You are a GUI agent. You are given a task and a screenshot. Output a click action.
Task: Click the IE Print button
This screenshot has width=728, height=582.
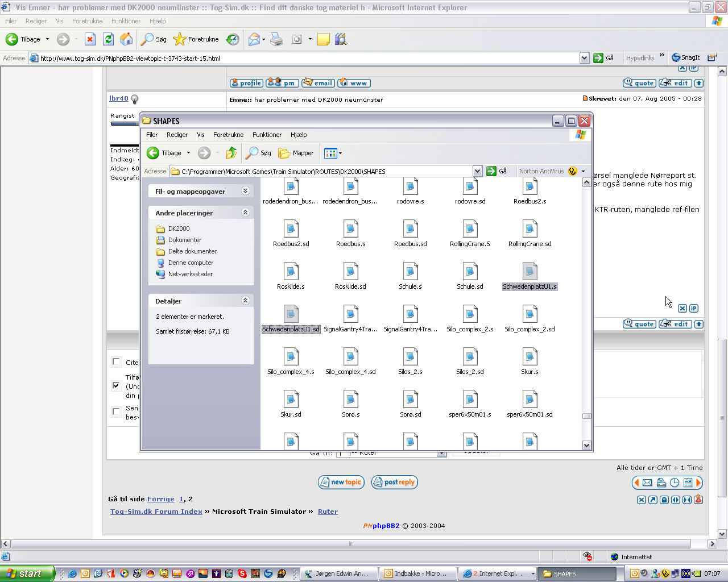[x=276, y=39]
